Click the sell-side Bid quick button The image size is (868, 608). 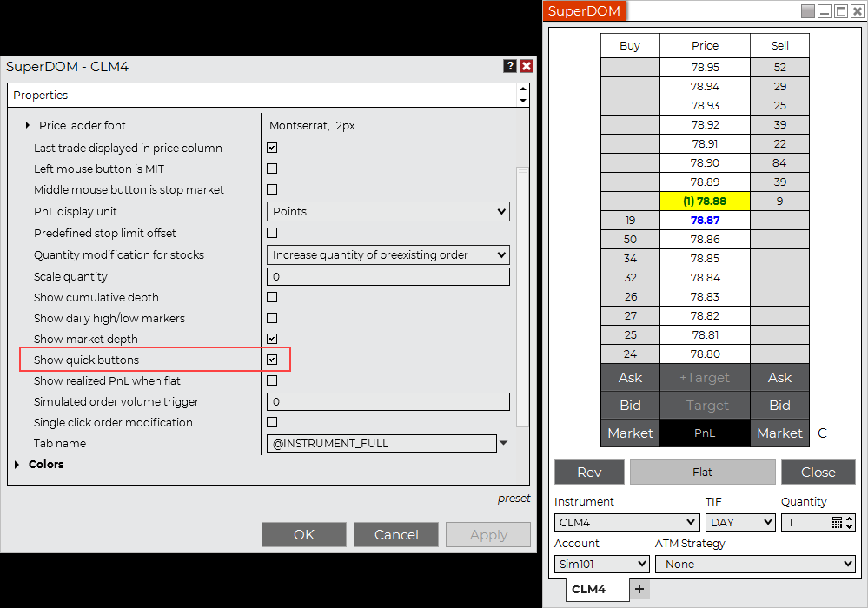(779, 405)
